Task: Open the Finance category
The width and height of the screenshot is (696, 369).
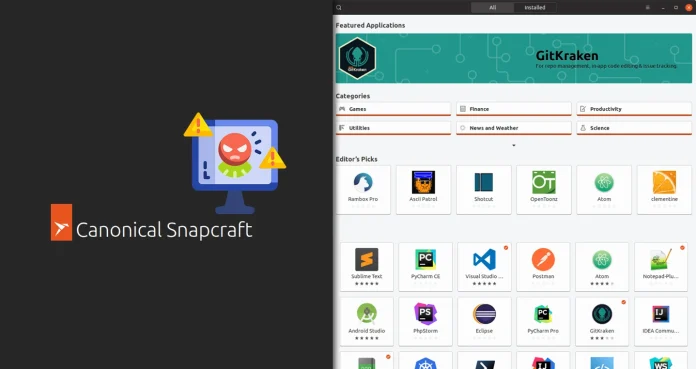Action: point(514,109)
